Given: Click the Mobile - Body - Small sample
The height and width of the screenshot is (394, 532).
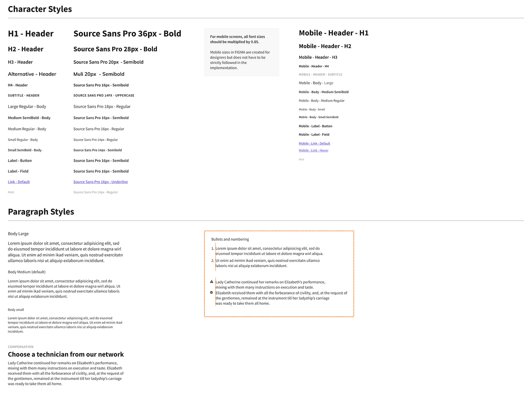Looking at the screenshot, I should pos(312,110).
